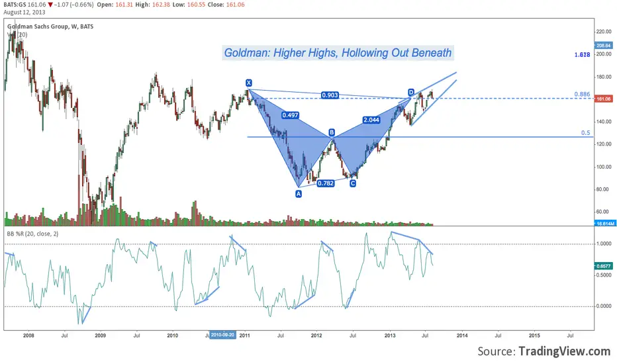The height and width of the screenshot is (364, 617).
Task: Select the 0.886 Fibonacci level label
Action: 582,94
